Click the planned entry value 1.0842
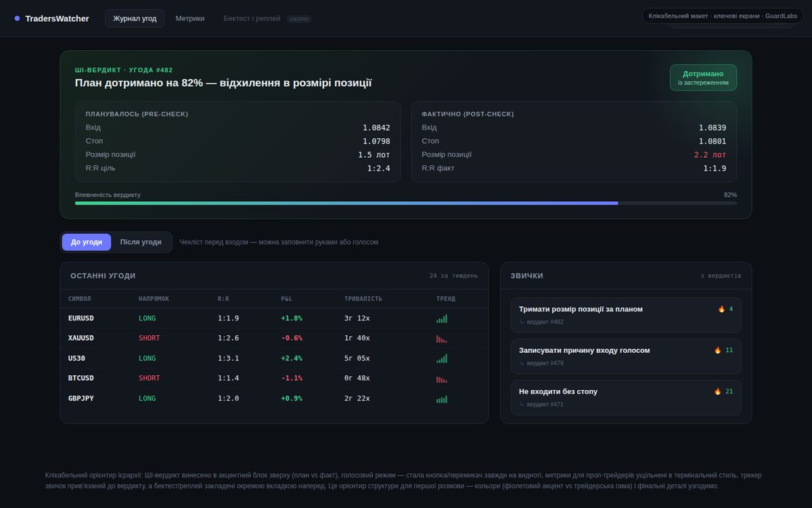The height and width of the screenshot is (508, 812). [376, 127]
